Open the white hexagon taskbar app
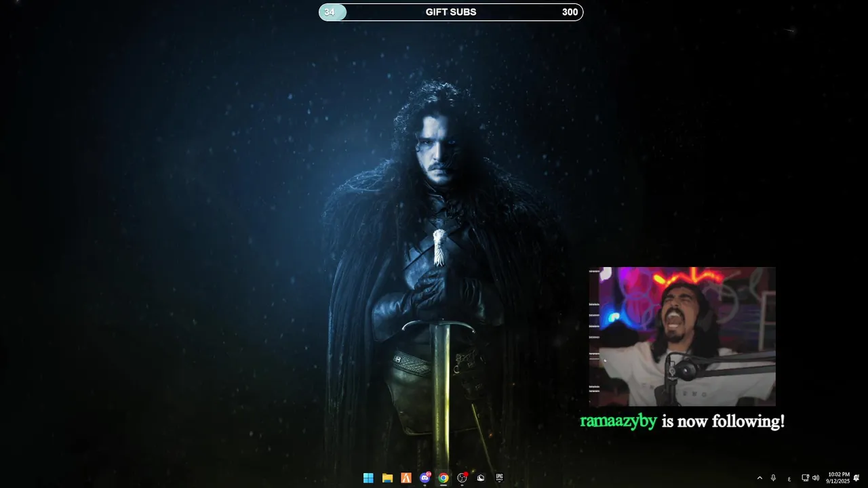 (x=481, y=478)
